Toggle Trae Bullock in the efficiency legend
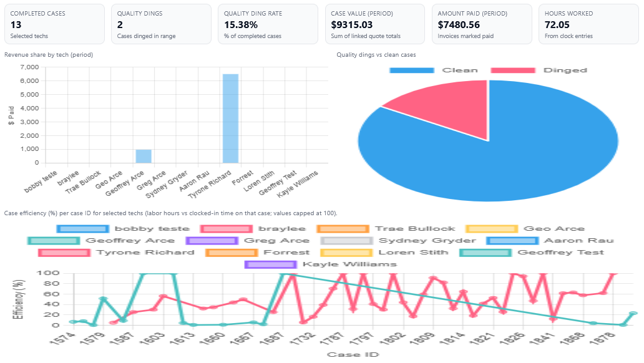This screenshot has height=363, width=644. point(386,229)
